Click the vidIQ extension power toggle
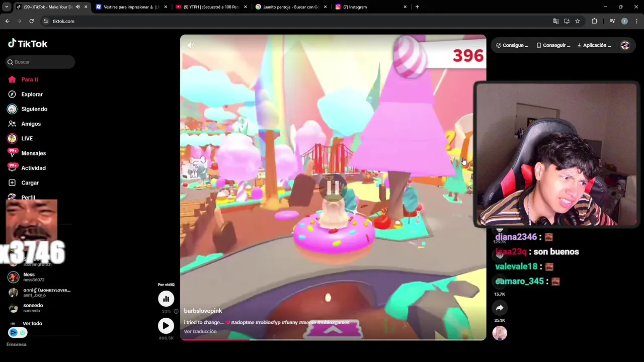The width and height of the screenshot is (644, 362). [22, 332]
